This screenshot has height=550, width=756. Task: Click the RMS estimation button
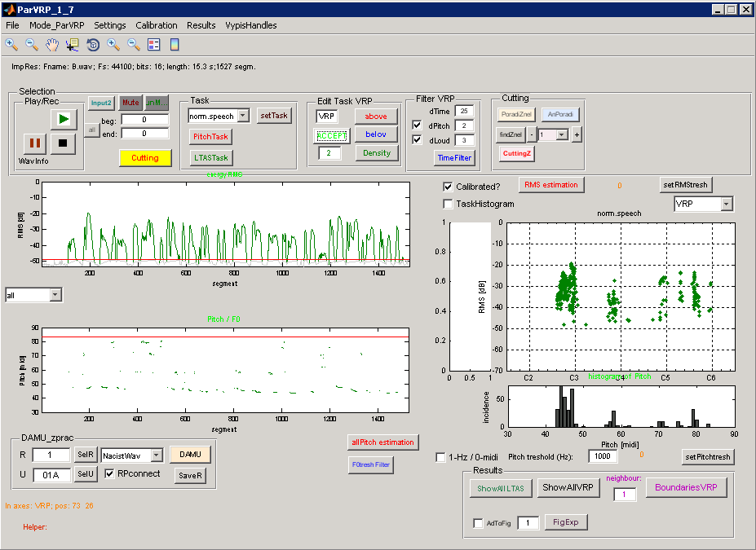pyautogui.click(x=551, y=185)
